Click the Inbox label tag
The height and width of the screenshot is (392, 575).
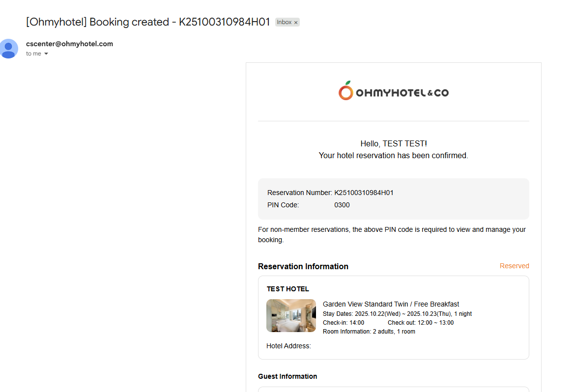click(x=284, y=22)
